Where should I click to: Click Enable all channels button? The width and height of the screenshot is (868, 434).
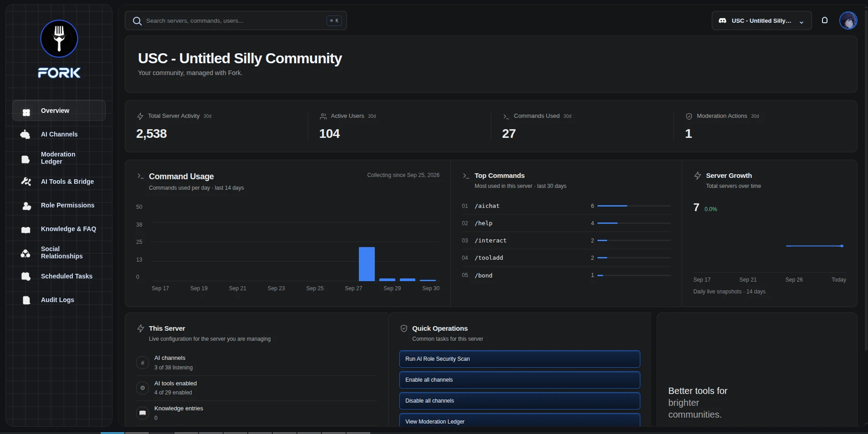point(520,380)
